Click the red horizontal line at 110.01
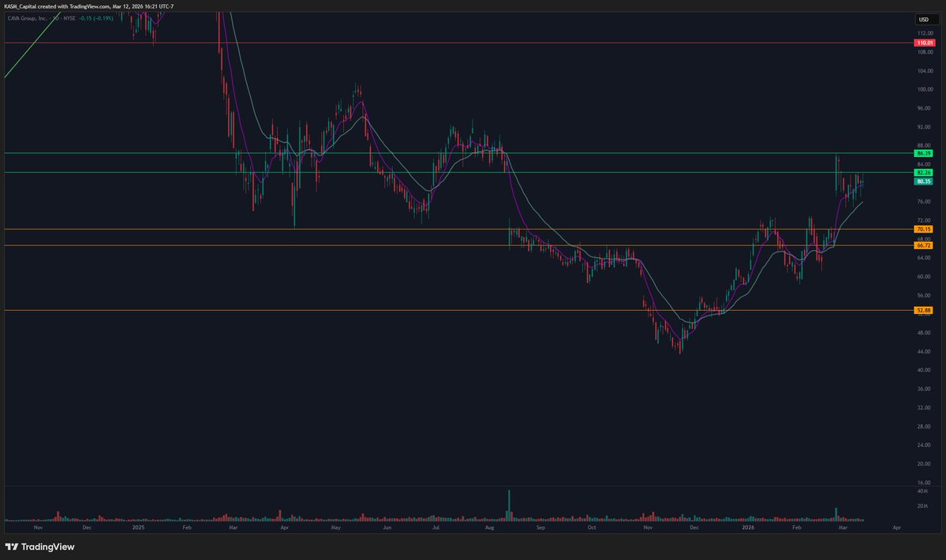This screenshot has height=560, width=946. [394, 43]
